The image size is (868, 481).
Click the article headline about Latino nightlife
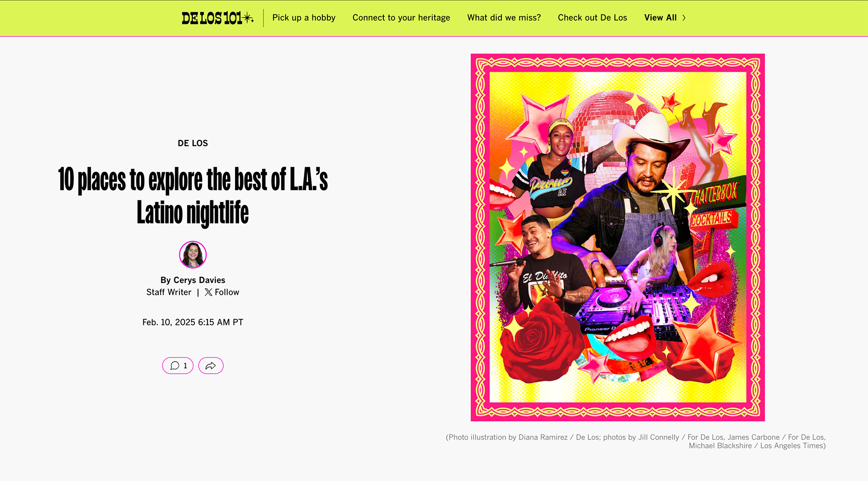(x=193, y=196)
